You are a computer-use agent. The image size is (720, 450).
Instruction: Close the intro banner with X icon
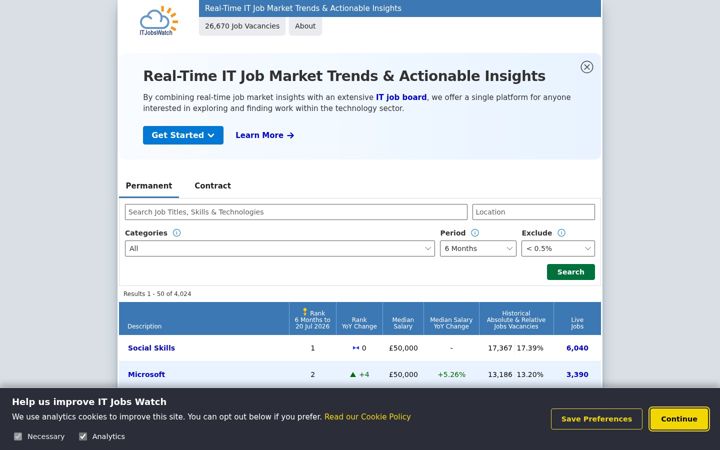click(x=586, y=67)
